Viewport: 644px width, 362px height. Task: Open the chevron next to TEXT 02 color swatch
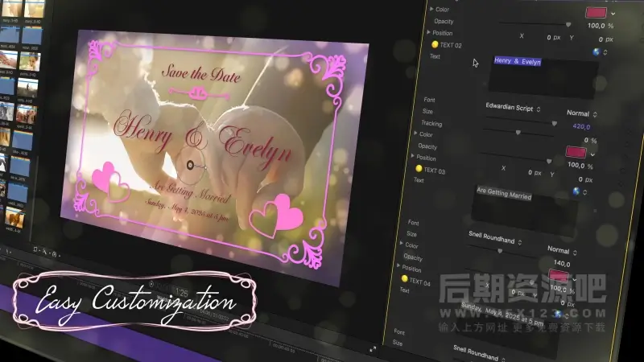[593, 153]
